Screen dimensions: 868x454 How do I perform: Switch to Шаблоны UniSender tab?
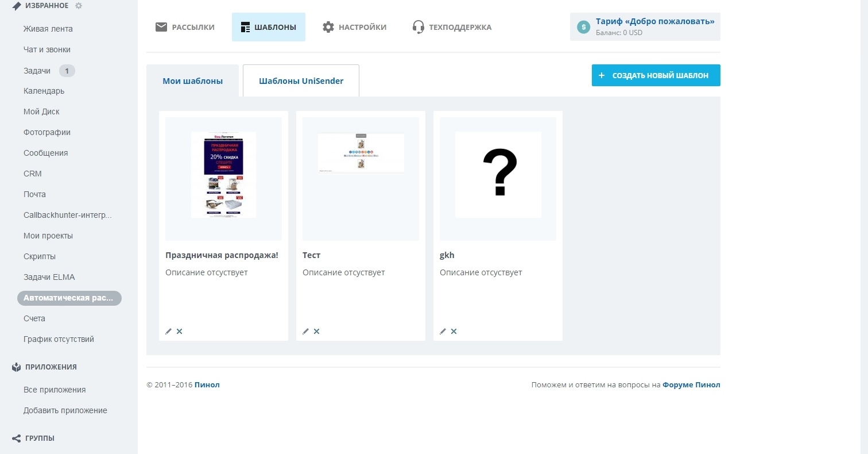point(301,81)
